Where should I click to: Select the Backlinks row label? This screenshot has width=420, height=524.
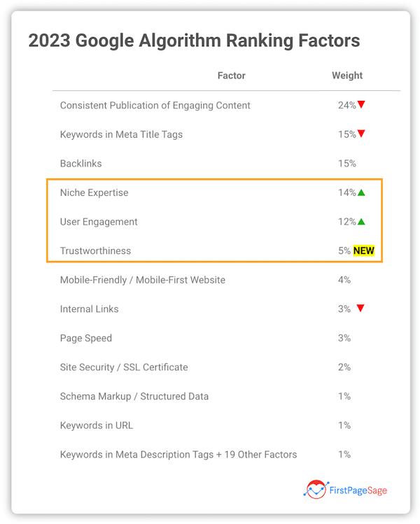81,164
